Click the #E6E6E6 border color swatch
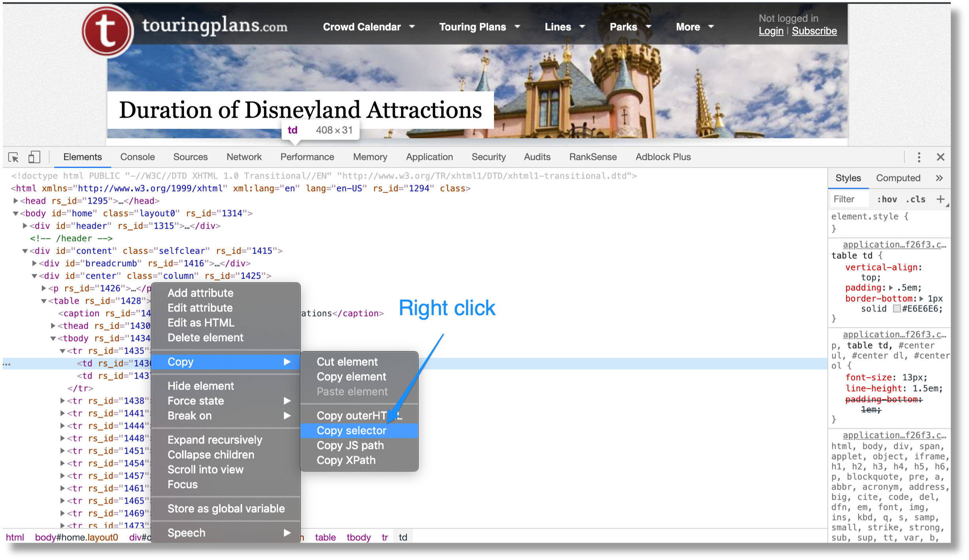969x560 pixels. coord(897,309)
